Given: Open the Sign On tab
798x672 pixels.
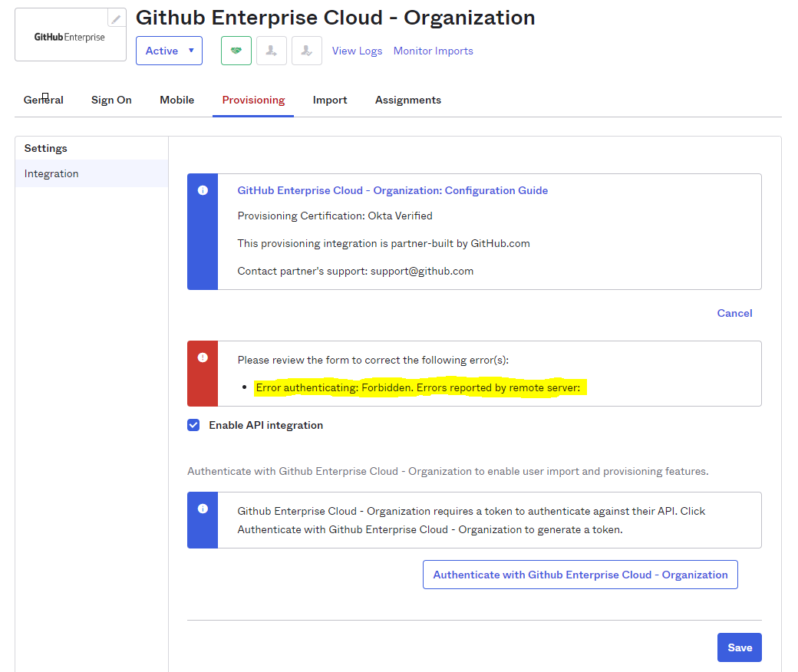Looking at the screenshot, I should point(111,100).
